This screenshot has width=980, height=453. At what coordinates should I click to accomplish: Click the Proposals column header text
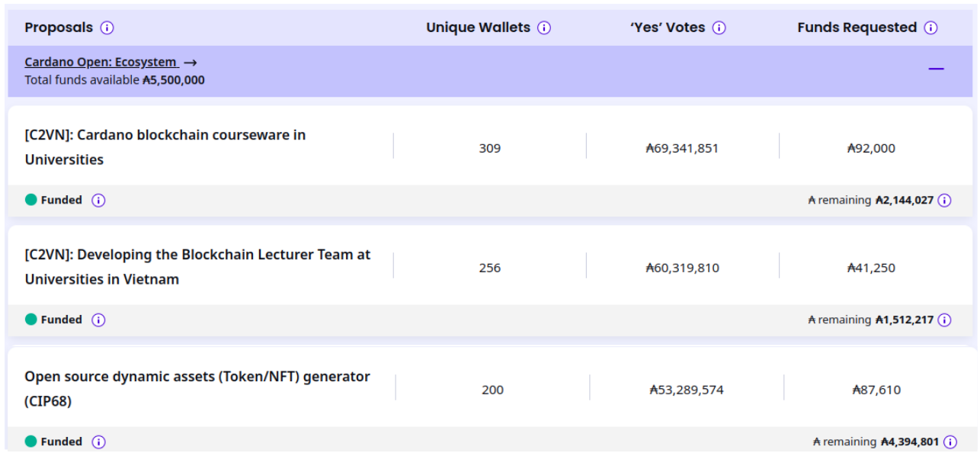tap(59, 27)
